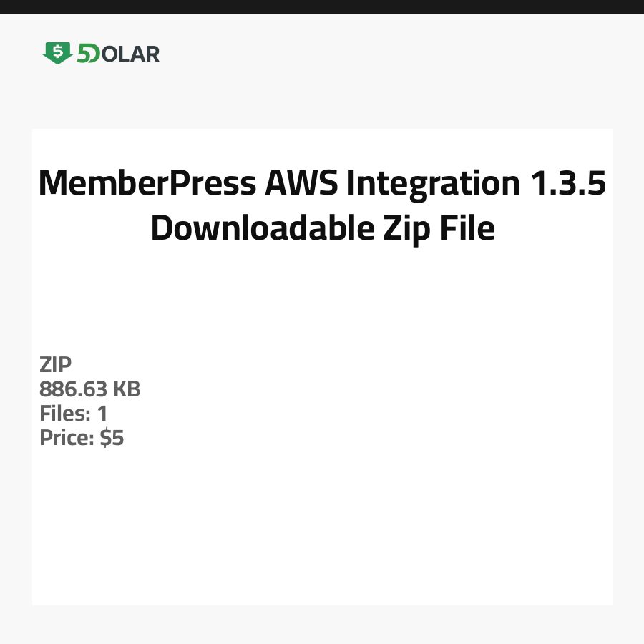Click the ZIP file type label
The image size is (644, 644).
tap(56, 365)
